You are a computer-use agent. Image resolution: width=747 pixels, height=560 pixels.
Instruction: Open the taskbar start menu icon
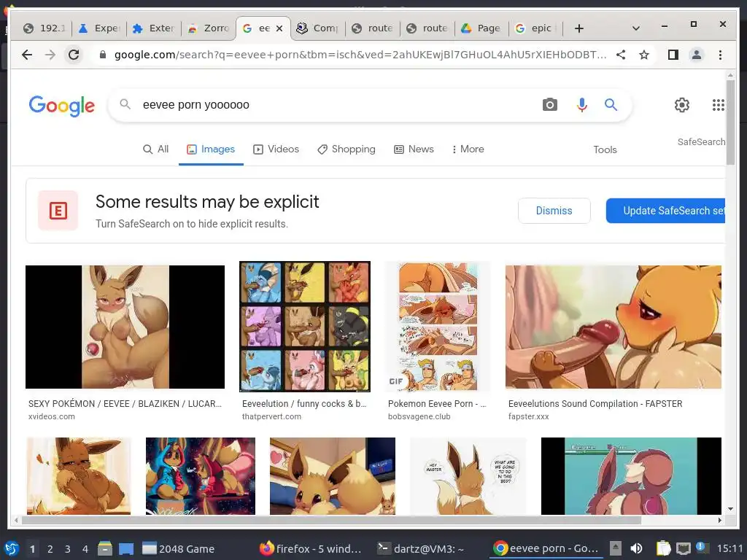coord(12,548)
